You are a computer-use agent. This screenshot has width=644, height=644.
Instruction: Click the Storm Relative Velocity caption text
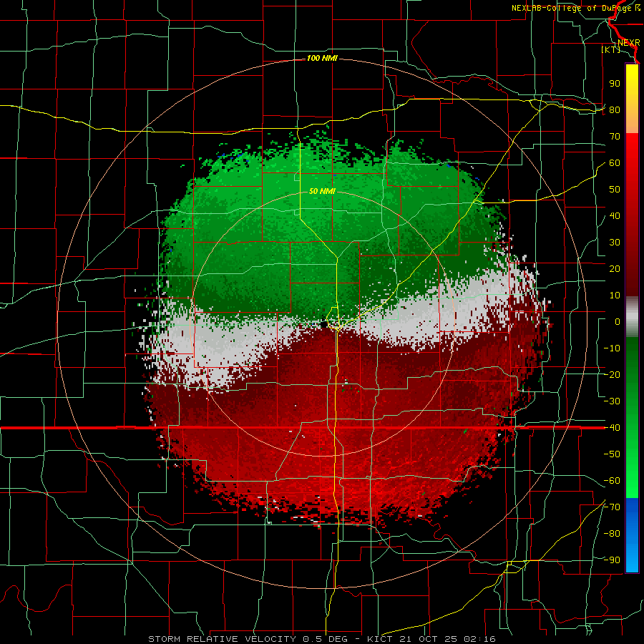[322, 639]
